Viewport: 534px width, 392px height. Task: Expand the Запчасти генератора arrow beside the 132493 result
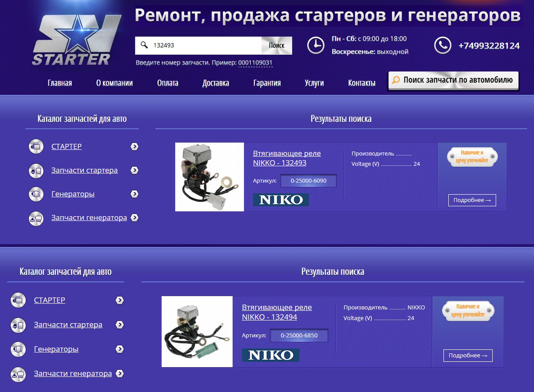(x=134, y=218)
